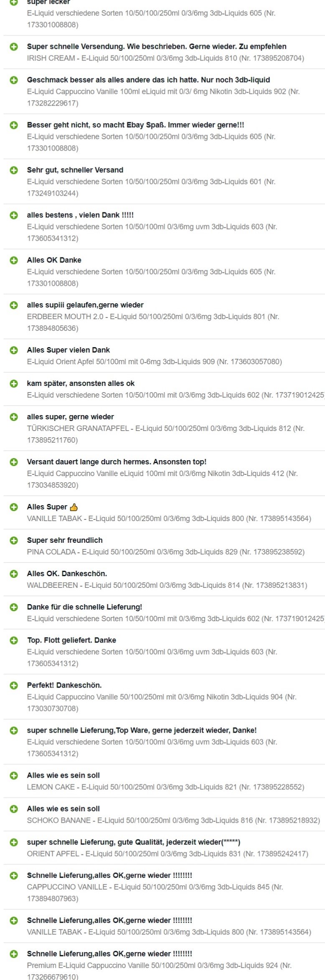Click plus icon beside 'Versant dauert lange durch hermes'
The image size is (325, 980).
14,462
